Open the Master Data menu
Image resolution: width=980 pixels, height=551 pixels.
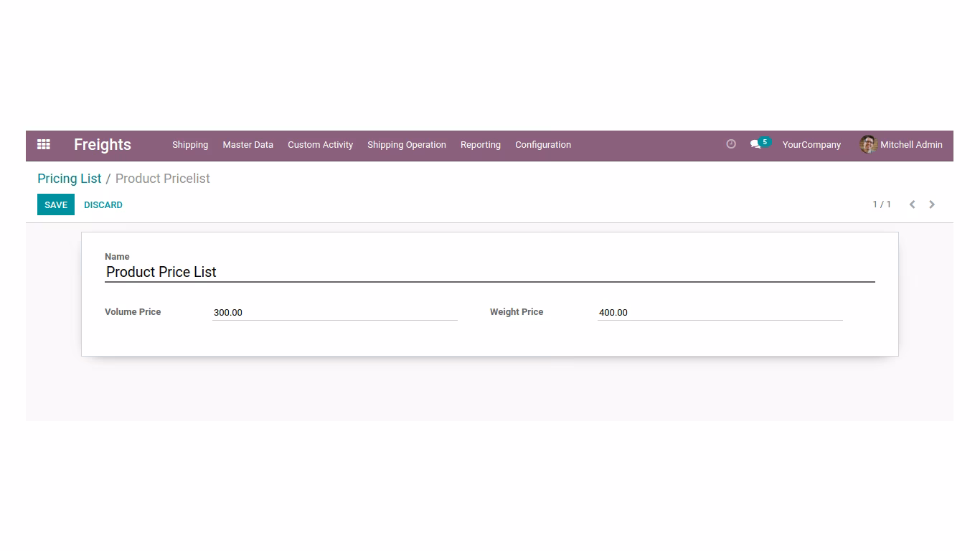click(248, 144)
